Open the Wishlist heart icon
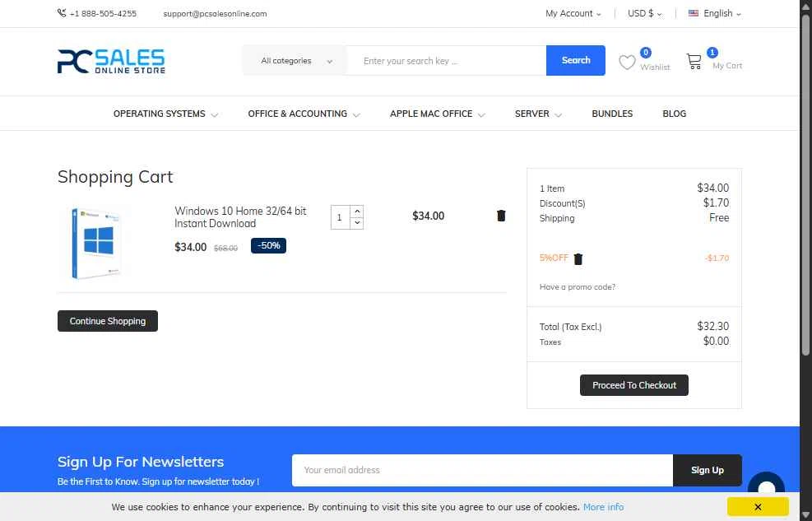The image size is (812, 521). click(627, 63)
